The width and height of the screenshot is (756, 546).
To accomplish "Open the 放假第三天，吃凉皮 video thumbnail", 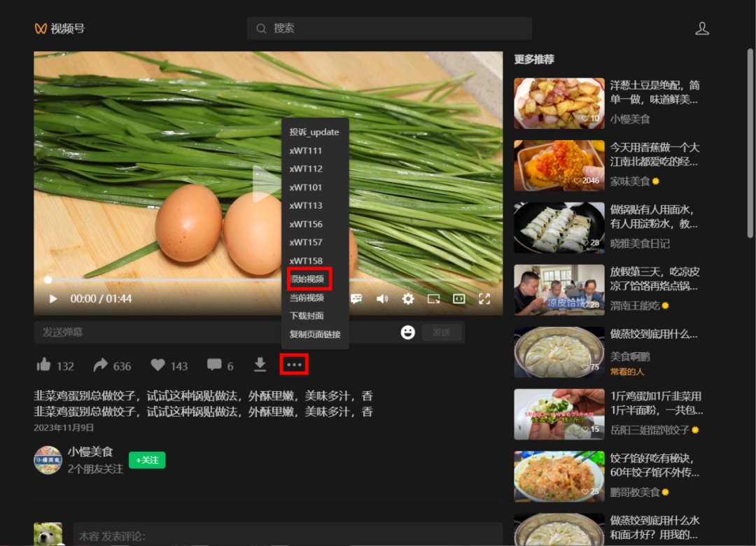I will 559,290.
